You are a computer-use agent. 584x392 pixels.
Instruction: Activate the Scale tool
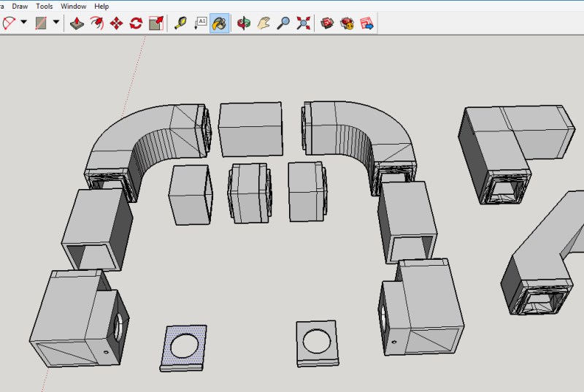156,23
